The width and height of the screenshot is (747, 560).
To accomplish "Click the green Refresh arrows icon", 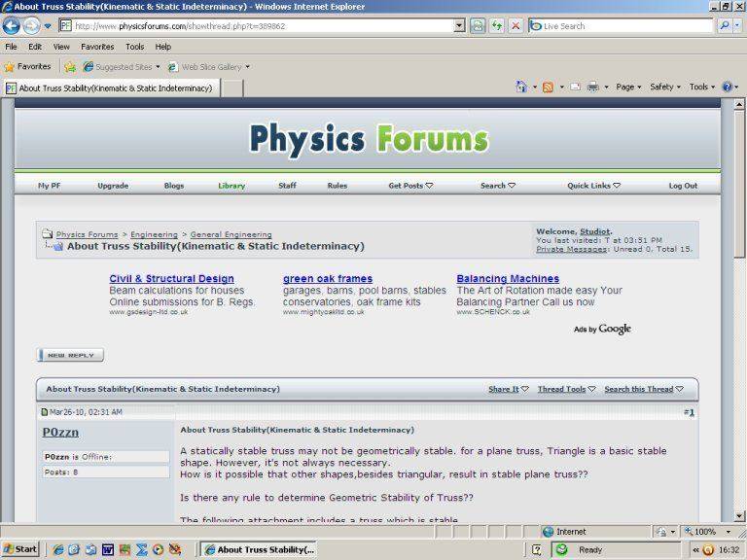I will tap(497, 25).
